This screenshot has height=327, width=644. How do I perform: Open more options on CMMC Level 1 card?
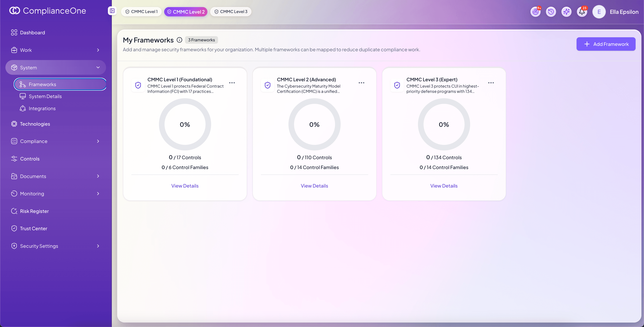[x=232, y=83]
